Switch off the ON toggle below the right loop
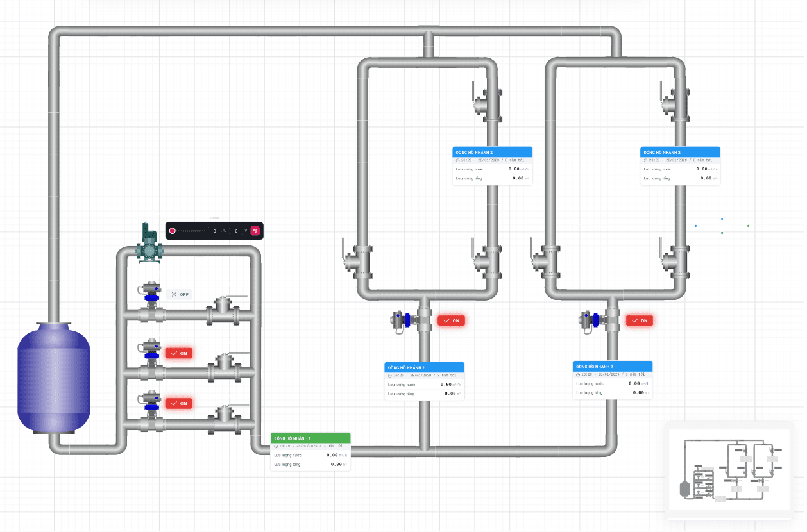This screenshot has height=532, width=807. pos(640,320)
